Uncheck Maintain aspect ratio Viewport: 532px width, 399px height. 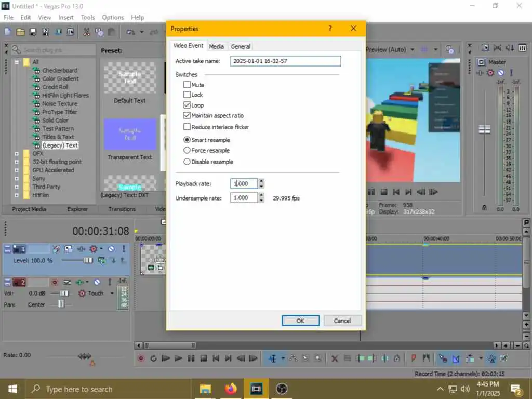[187, 115]
